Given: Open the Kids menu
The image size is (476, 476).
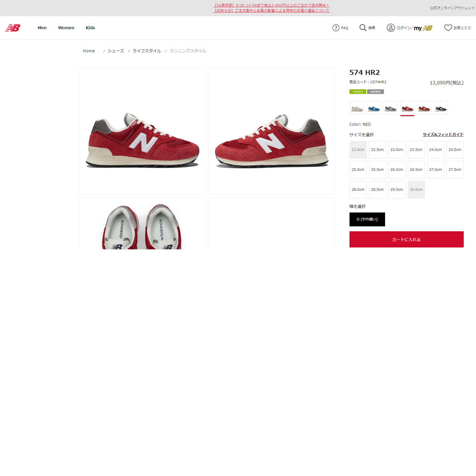Looking at the screenshot, I should pyautogui.click(x=90, y=28).
